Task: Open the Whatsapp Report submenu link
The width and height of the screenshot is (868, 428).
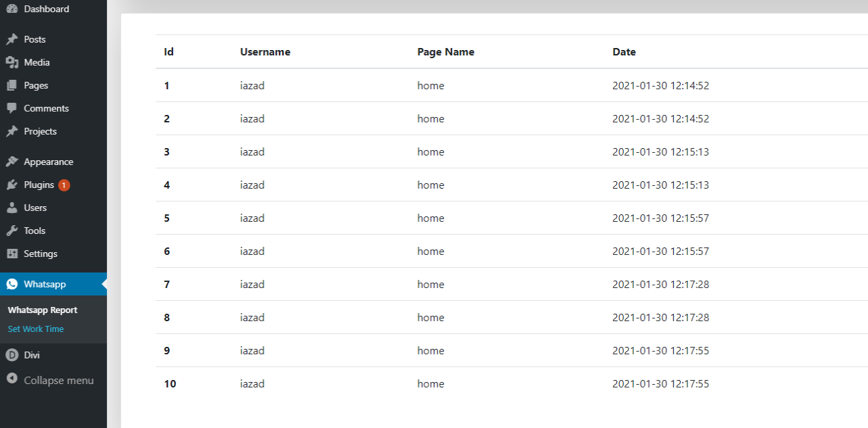Action: (43, 310)
